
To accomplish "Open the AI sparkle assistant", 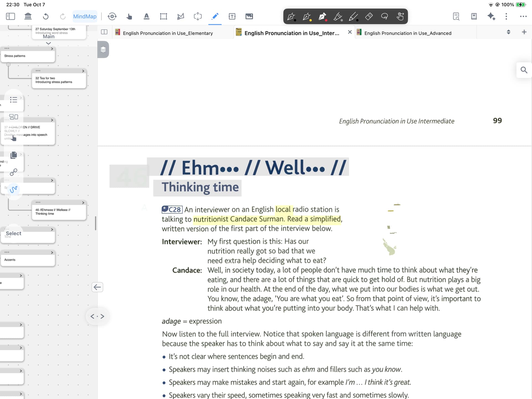I will [x=491, y=16].
